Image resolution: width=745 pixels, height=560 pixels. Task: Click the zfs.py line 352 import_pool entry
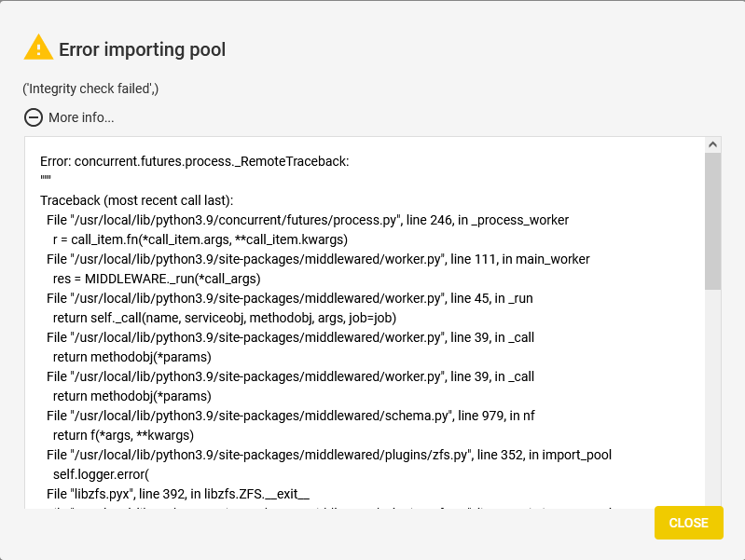[329, 455]
